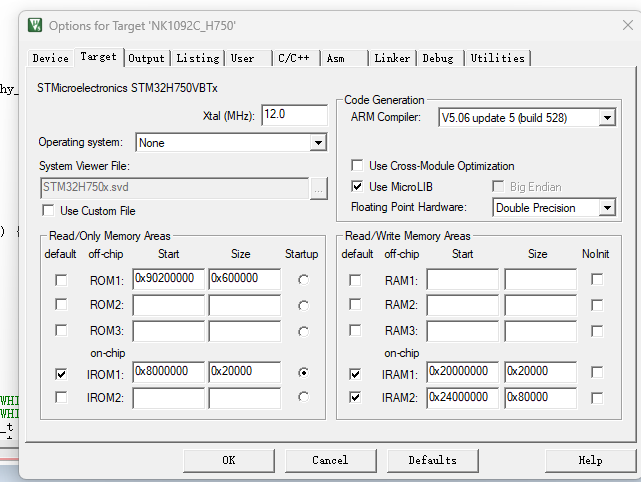The height and width of the screenshot is (482, 641).
Task: Enable Use Cross-Module Optimization
Action: [357, 166]
